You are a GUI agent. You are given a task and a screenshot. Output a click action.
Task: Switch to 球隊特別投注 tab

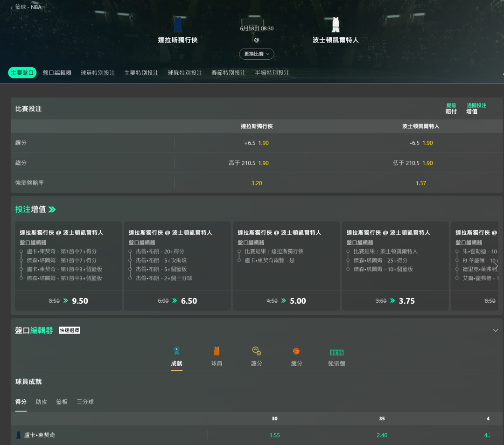(185, 73)
